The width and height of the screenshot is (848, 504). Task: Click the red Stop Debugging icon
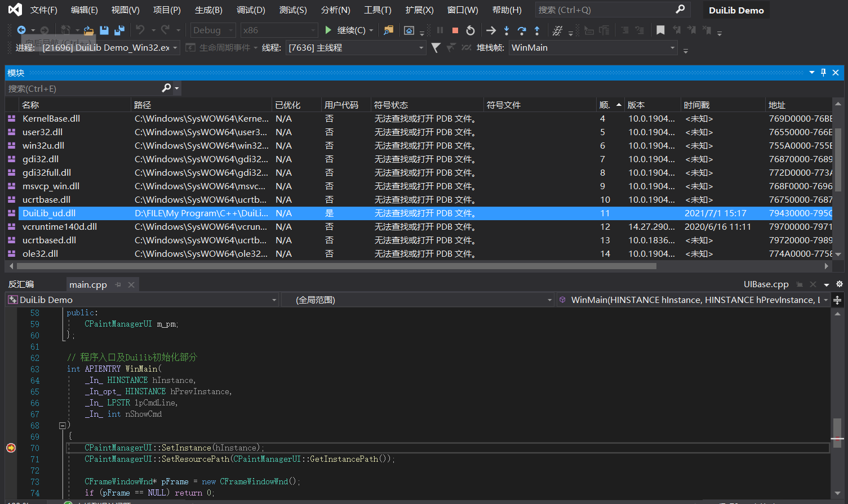click(x=455, y=30)
